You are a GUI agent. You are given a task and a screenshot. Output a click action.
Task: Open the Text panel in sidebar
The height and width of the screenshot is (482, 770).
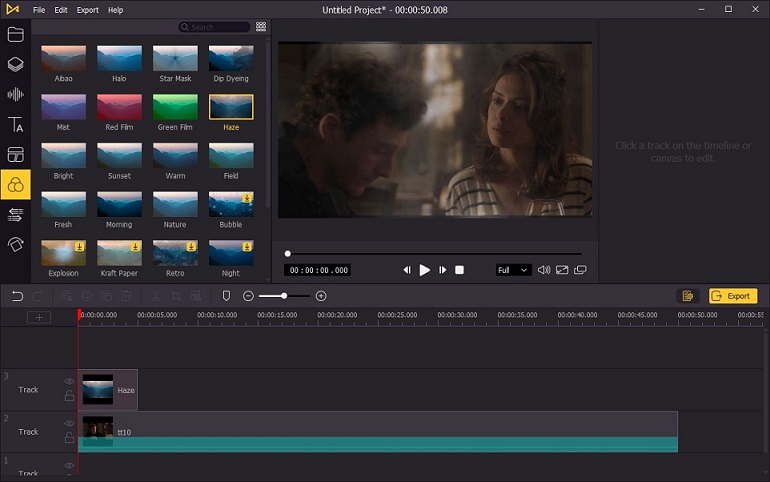coord(15,124)
